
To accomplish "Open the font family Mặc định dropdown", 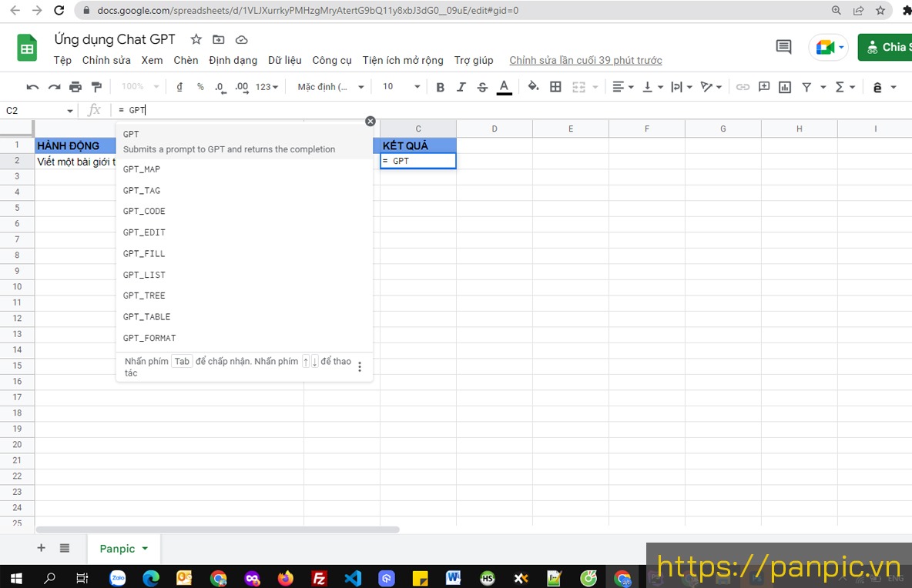I will tap(330, 87).
